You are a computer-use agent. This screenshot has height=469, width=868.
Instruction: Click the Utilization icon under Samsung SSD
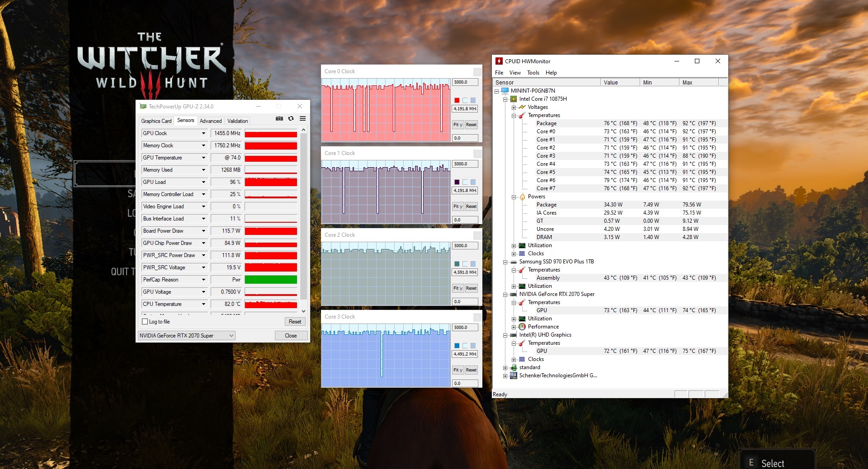(522, 286)
